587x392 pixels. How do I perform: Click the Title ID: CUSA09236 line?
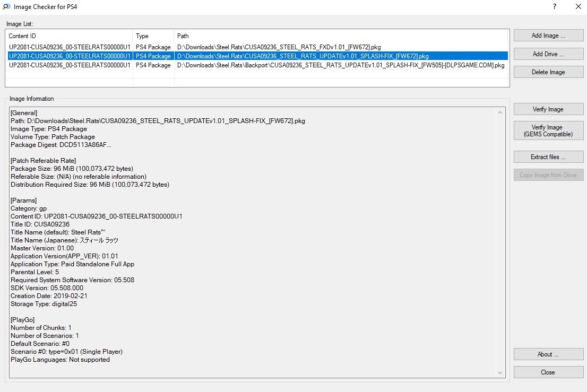click(40, 224)
